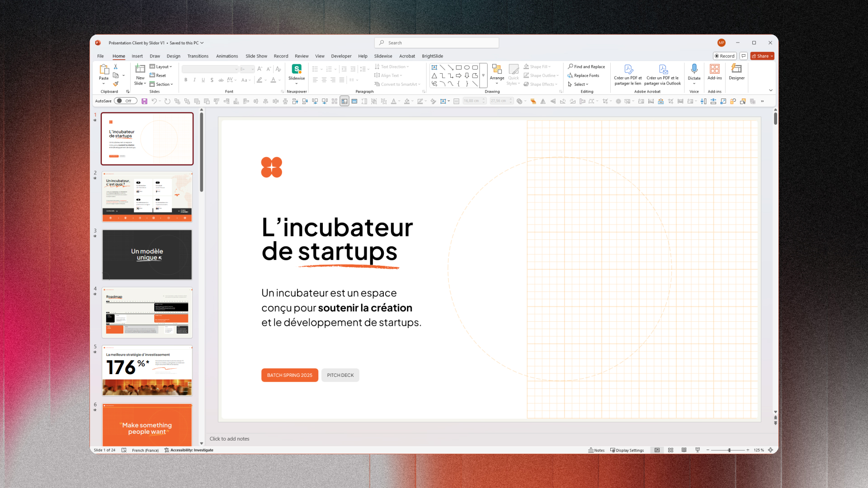Open the File menu
The height and width of the screenshot is (488, 868).
[x=100, y=56]
